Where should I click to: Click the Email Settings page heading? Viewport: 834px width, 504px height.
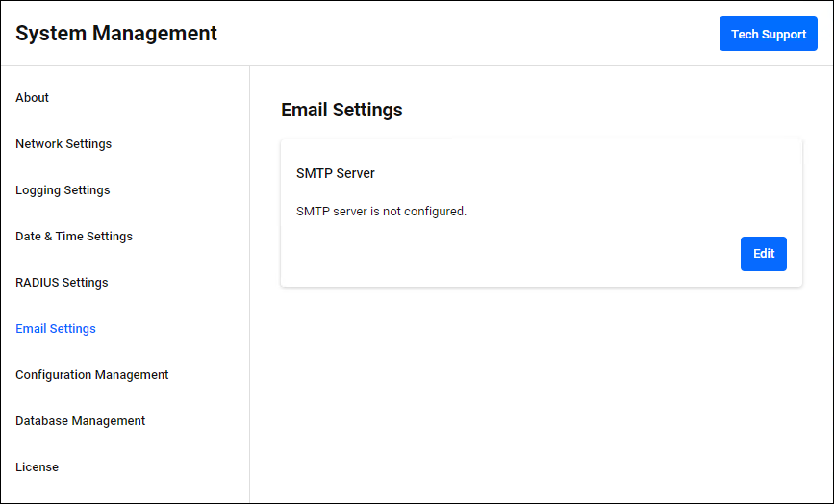coord(341,110)
